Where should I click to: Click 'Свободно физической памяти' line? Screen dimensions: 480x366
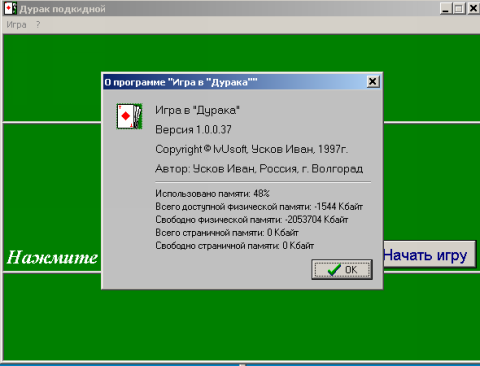tap(252, 220)
